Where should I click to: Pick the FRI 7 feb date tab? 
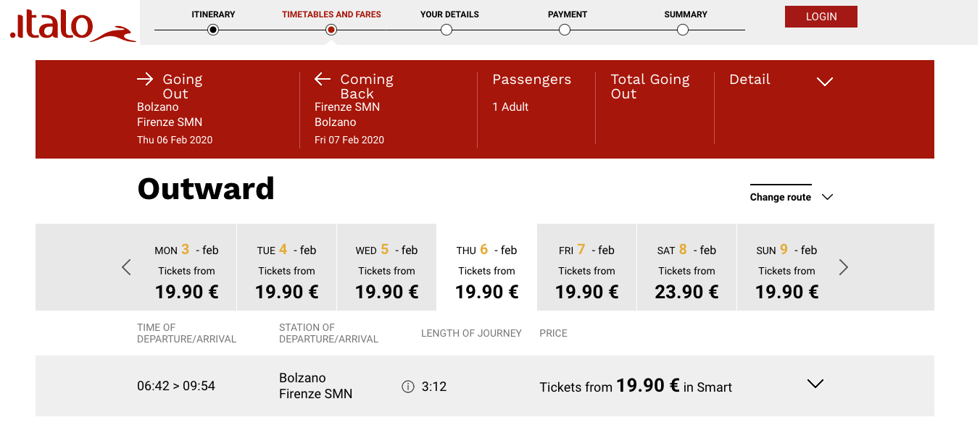click(x=586, y=267)
